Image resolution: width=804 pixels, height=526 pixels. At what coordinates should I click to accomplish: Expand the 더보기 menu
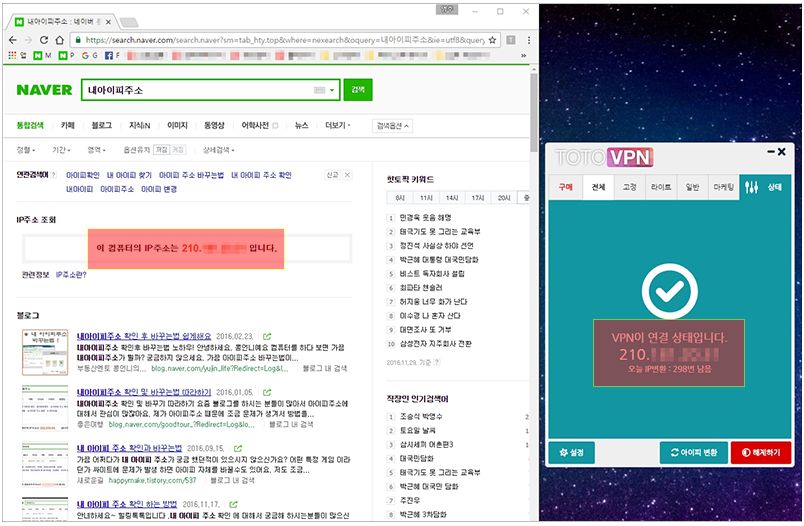pos(338,125)
